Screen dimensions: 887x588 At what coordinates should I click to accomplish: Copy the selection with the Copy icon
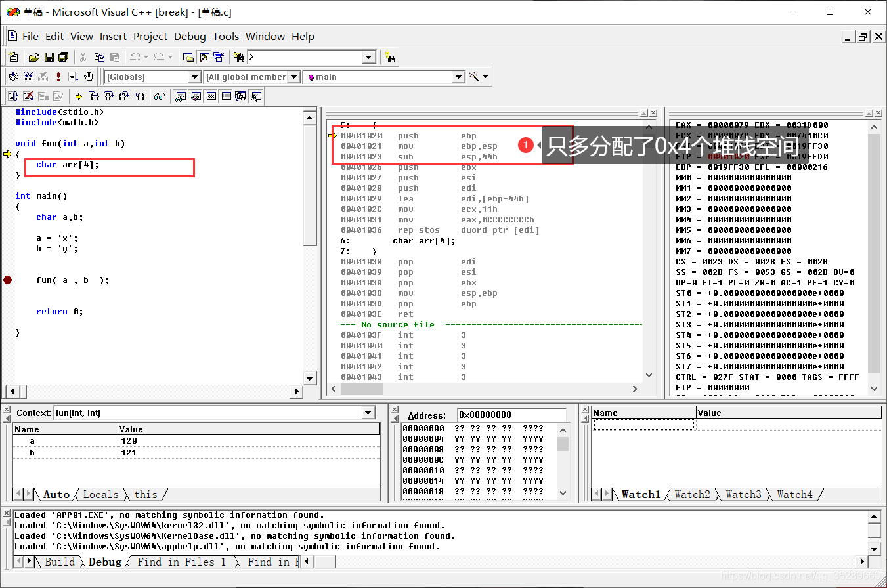99,57
